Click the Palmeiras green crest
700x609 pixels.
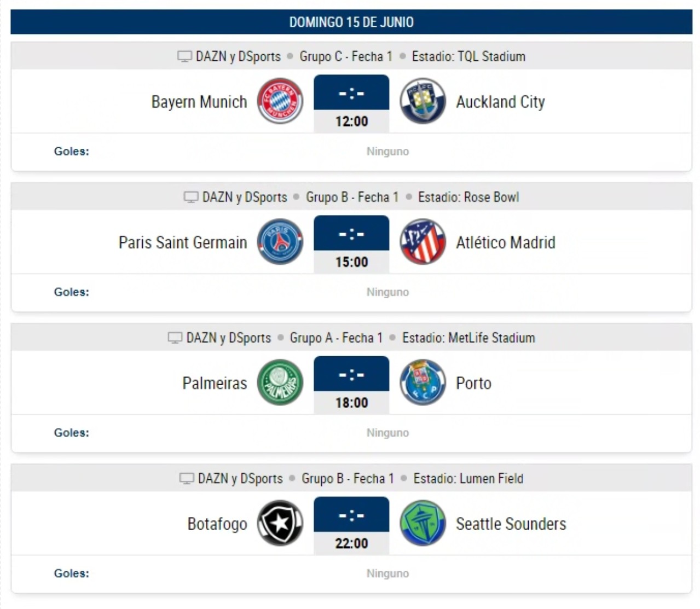tap(280, 382)
